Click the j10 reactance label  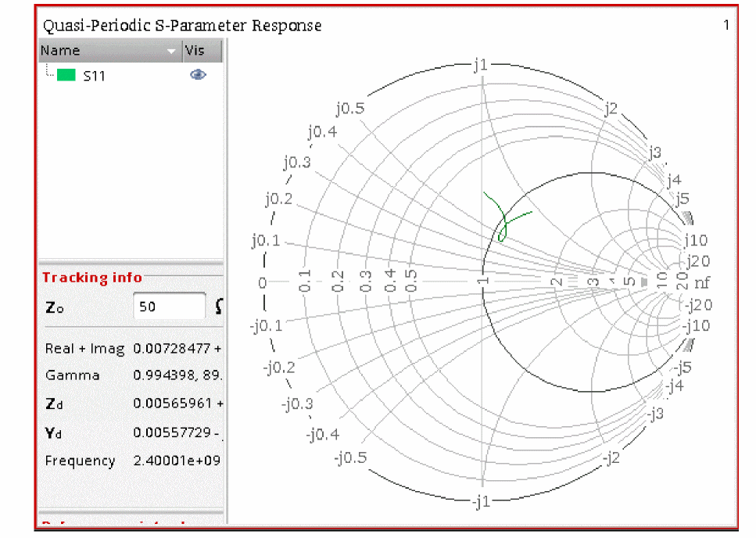(696, 240)
